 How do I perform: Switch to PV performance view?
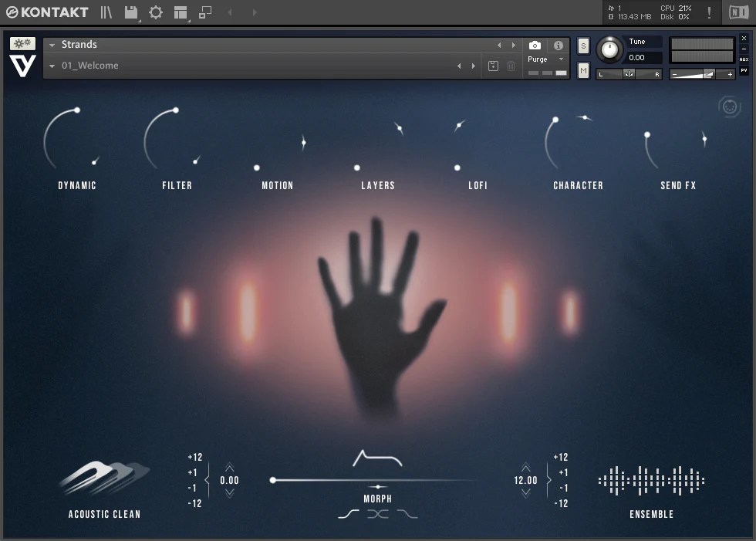point(744,69)
